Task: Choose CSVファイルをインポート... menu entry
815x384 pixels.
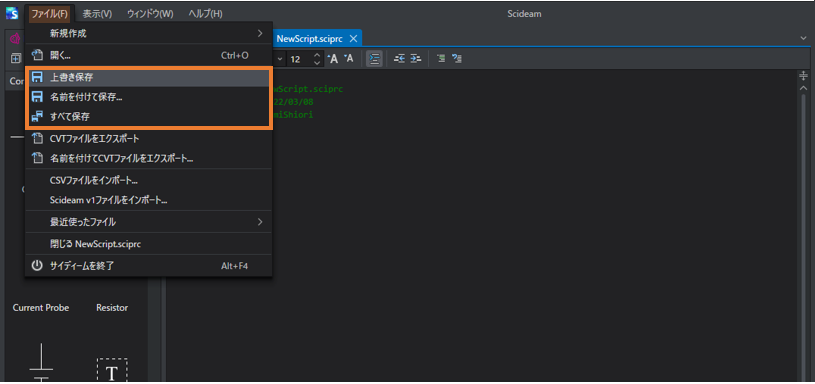Action: 148,180
